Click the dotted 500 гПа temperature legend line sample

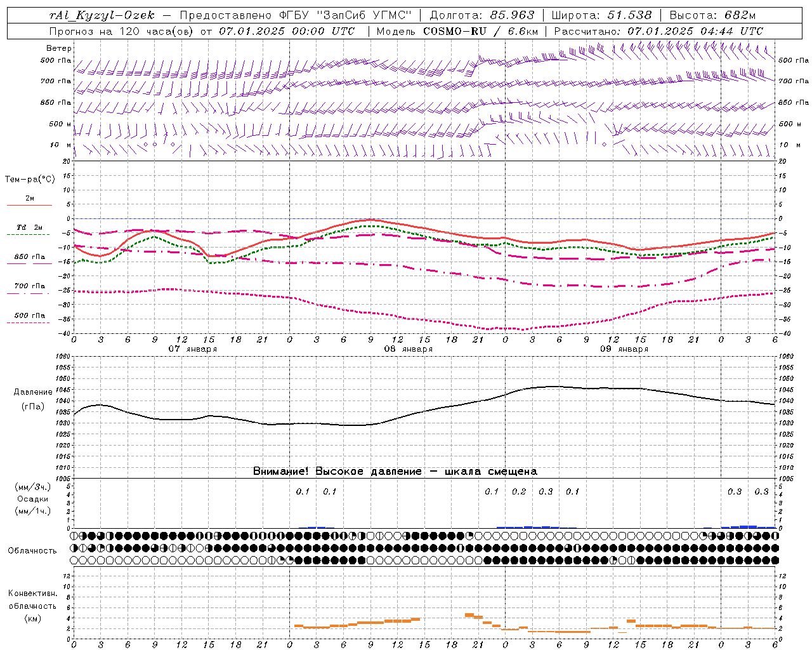[x=28, y=322]
